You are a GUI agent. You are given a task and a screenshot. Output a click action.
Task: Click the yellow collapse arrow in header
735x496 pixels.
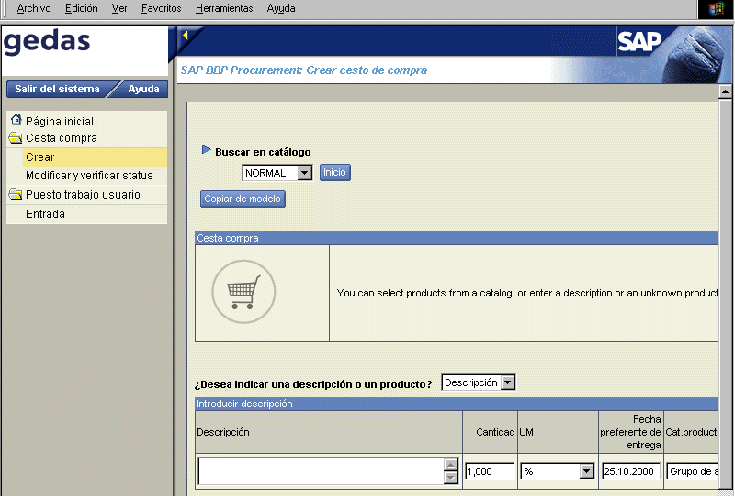click(185, 36)
